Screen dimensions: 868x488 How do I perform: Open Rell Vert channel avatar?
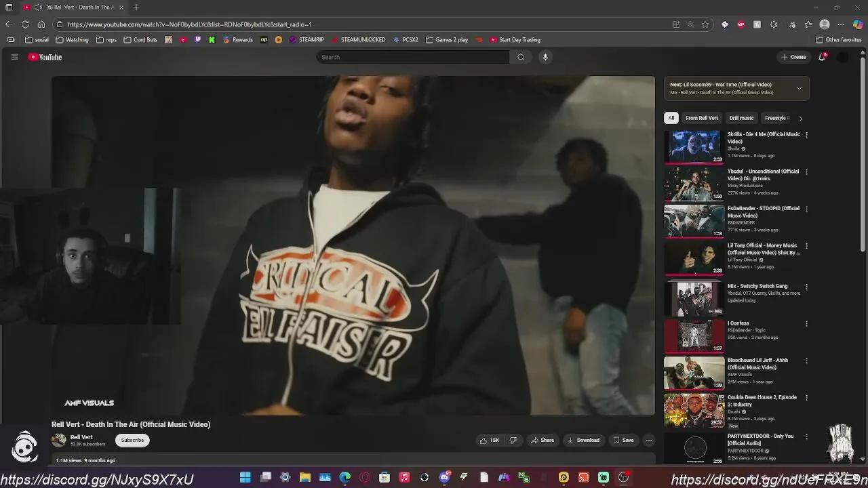point(59,441)
